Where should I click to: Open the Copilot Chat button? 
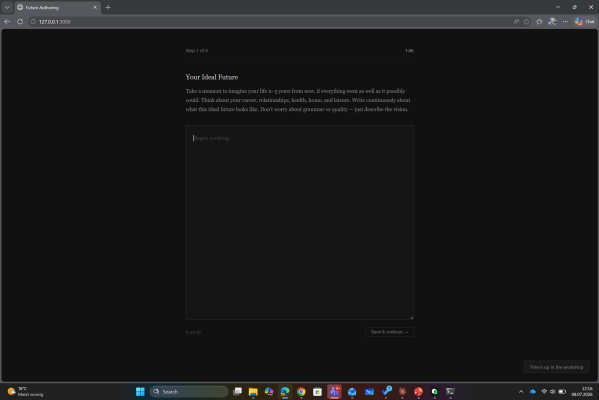click(x=585, y=22)
